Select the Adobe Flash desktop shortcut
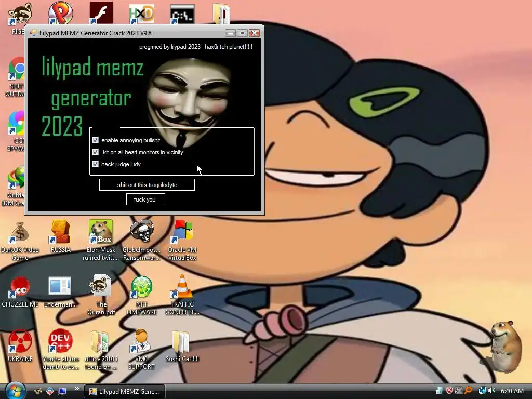This screenshot has width=532, height=399. coord(101,13)
